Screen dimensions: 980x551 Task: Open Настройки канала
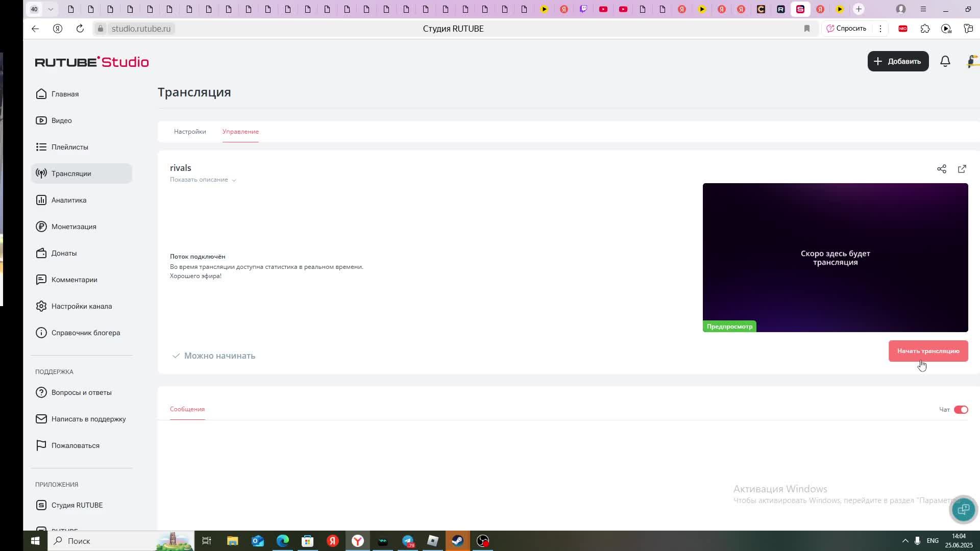(x=81, y=306)
